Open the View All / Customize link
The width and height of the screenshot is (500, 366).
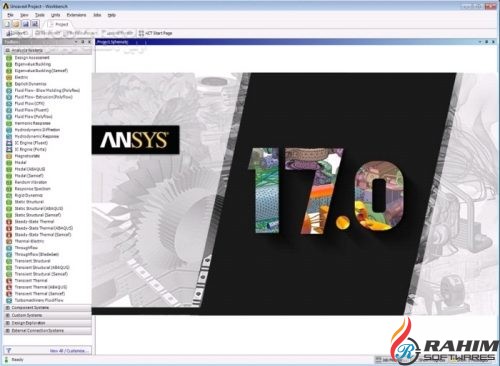point(68,351)
